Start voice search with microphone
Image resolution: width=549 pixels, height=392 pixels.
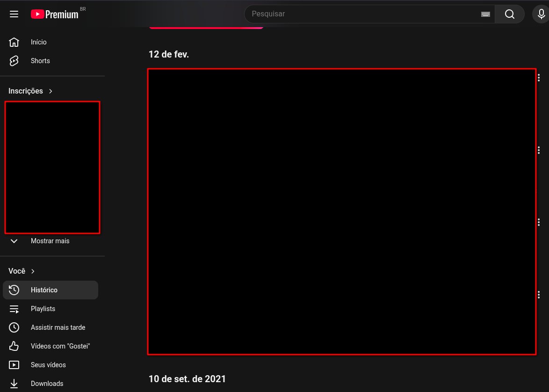click(x=541, y=14)
